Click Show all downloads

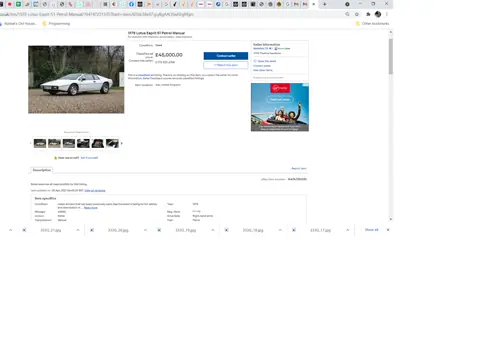click(371, 230)
